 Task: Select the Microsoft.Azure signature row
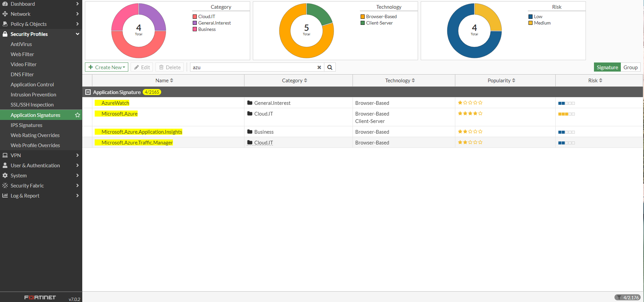click(x=363, y=117)
